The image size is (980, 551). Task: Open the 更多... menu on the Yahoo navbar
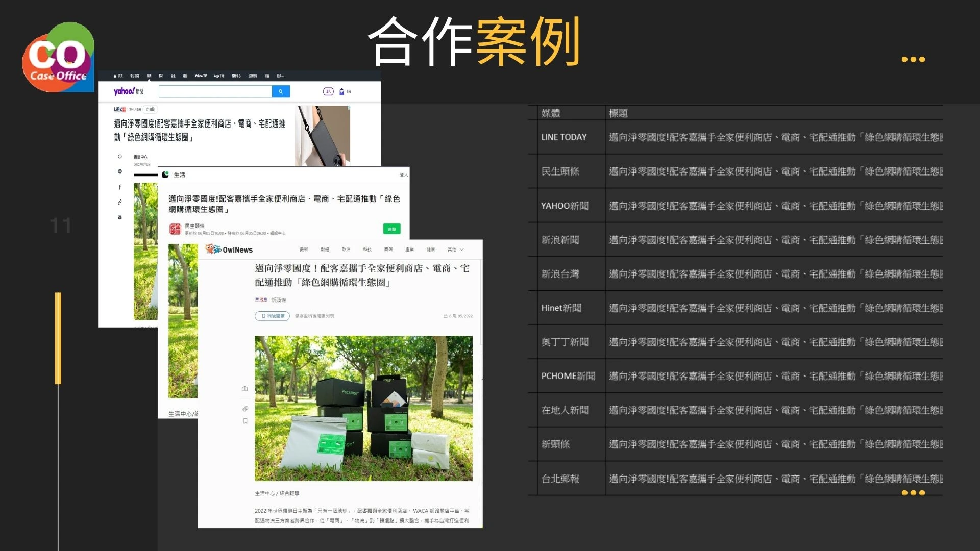pyautogui.click(x=280, y=76)
